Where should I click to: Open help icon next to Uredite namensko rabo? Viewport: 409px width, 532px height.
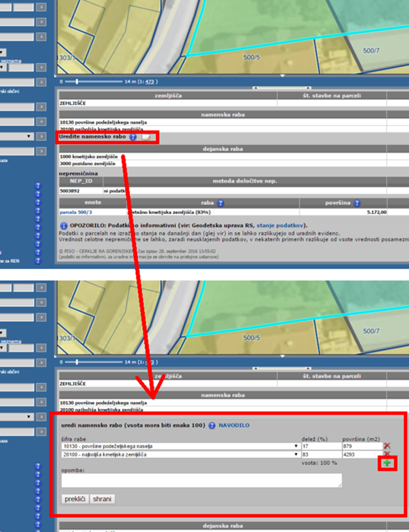[133, 137]
